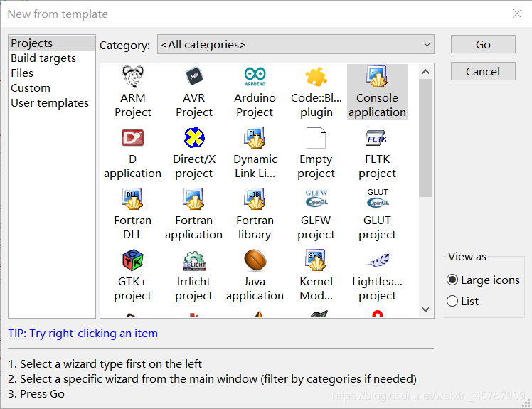
Task: Choose the AVR Project template
Action: 193,92
